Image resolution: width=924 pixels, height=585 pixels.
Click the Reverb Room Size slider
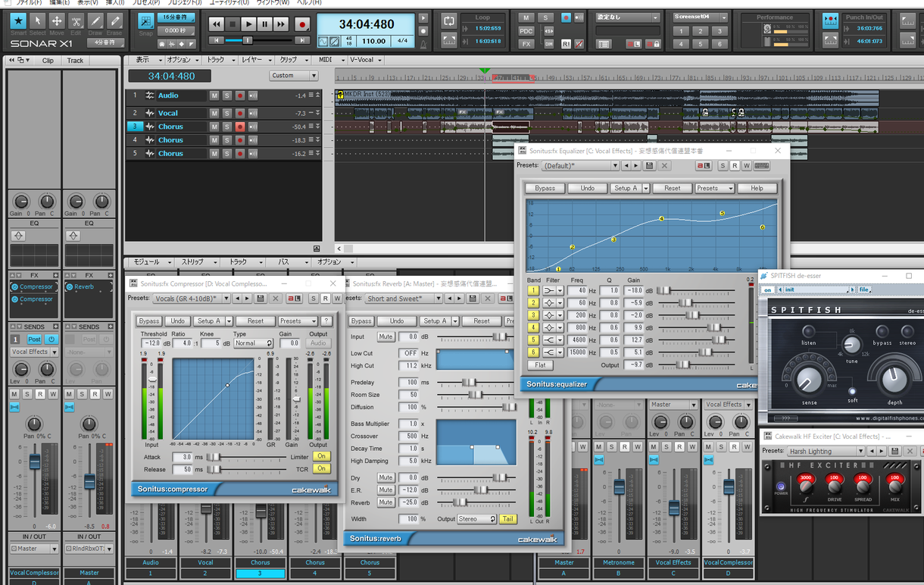476,395
